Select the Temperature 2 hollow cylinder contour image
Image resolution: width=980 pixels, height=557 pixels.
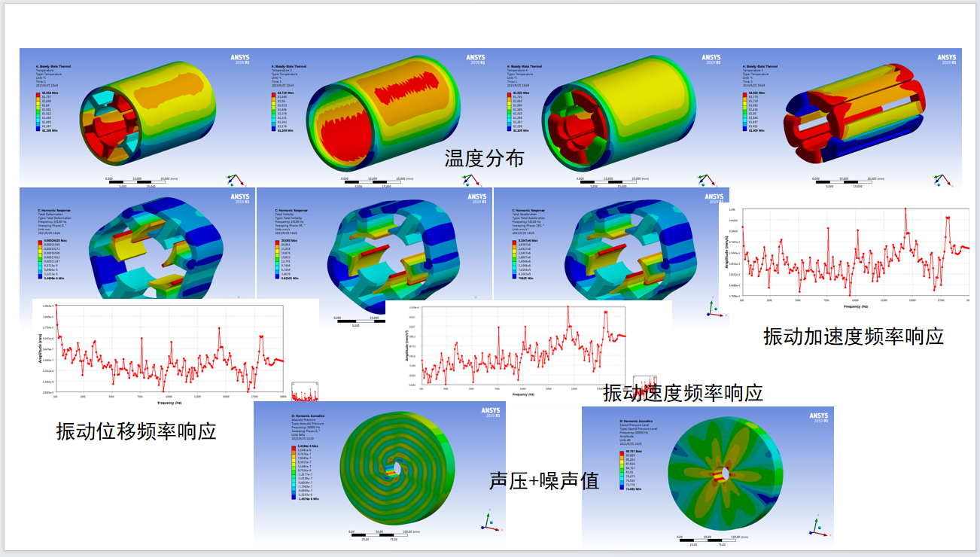pos(373,118)
